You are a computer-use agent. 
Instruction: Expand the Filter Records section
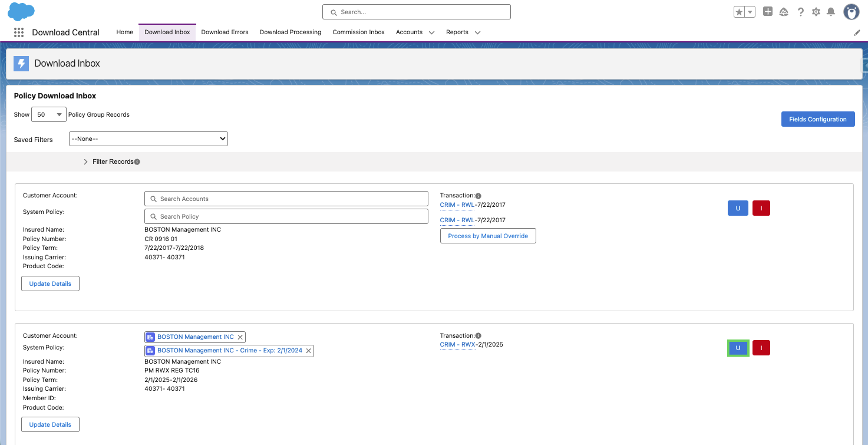point(112,161)
